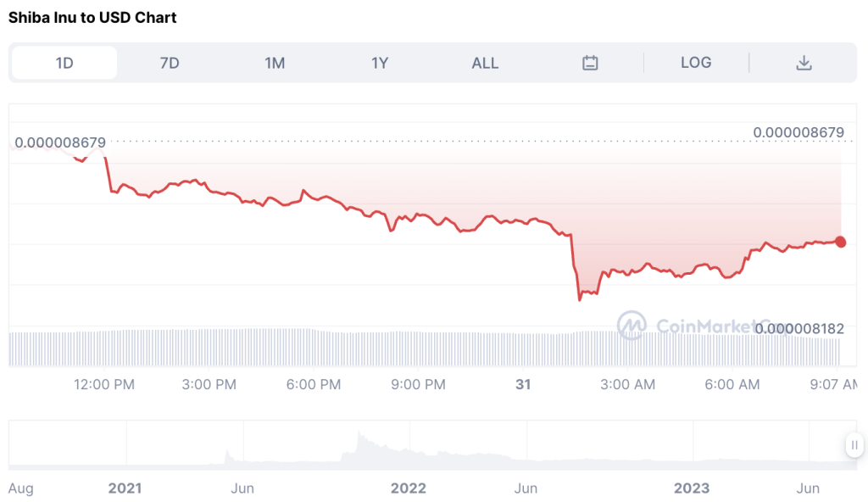
Task: Open the 1Y view tab
Action: (379, 62)
